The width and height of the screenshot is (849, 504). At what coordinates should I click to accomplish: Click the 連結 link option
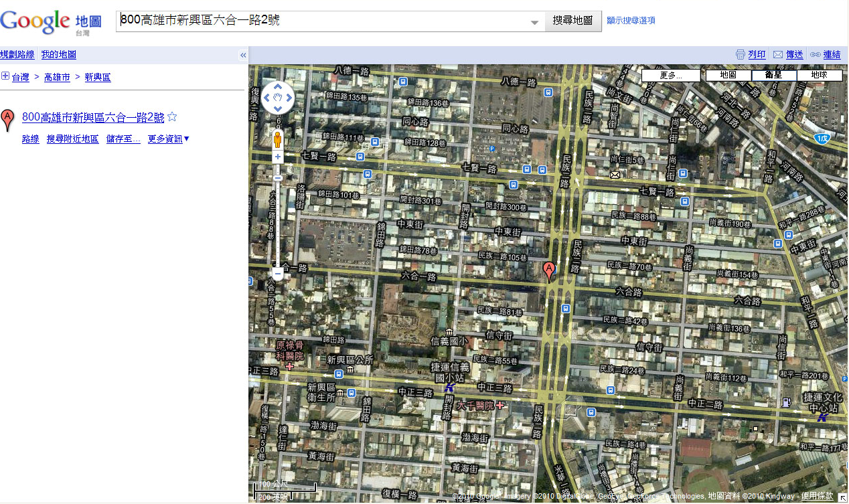832,55
